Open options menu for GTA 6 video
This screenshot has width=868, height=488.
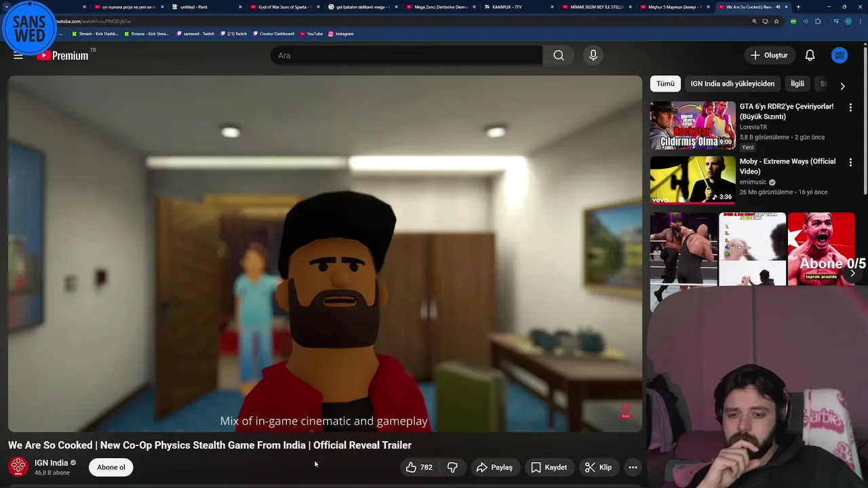850,107
